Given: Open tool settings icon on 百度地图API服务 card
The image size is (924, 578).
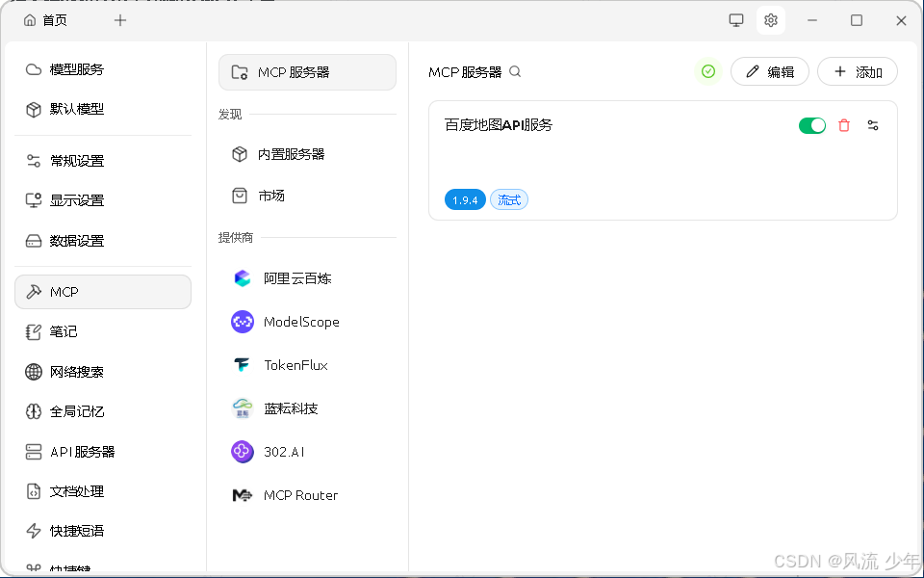Looking at the screenshot, I should point(872,125).
